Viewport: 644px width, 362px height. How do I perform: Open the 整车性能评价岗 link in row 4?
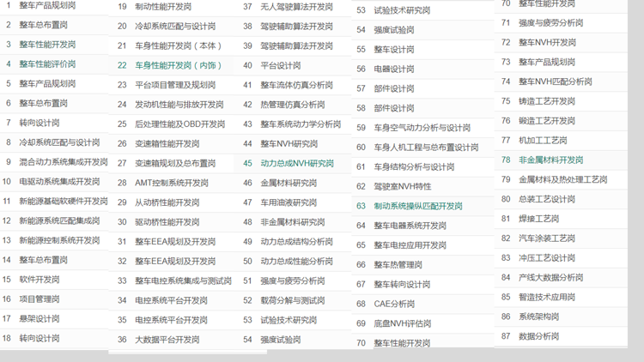click(47, 64)
